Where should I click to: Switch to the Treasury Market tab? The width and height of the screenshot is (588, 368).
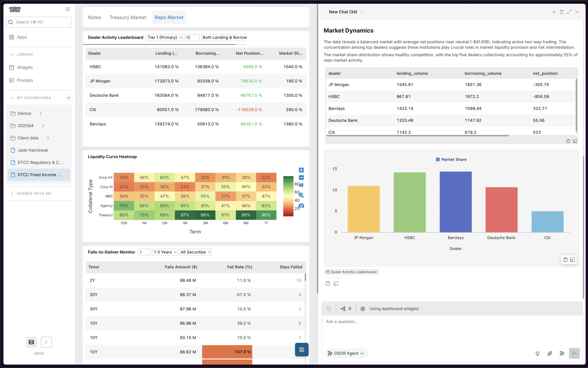(x=128, y=17)
